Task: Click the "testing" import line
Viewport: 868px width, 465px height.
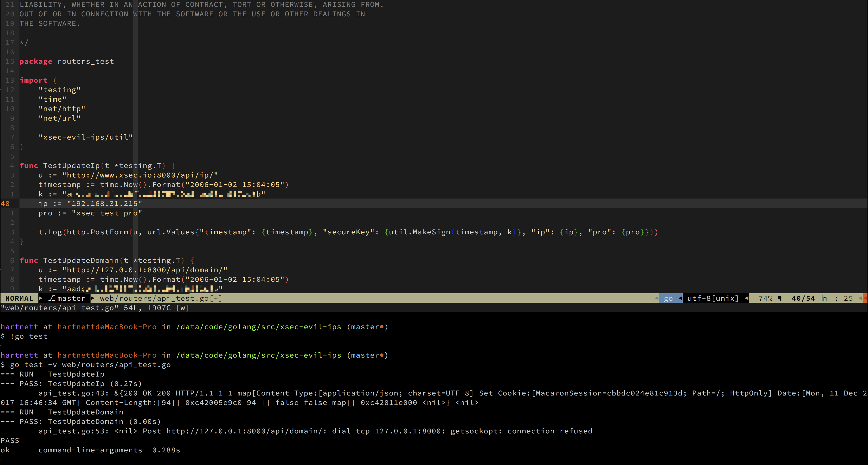Action: (60, 90)
